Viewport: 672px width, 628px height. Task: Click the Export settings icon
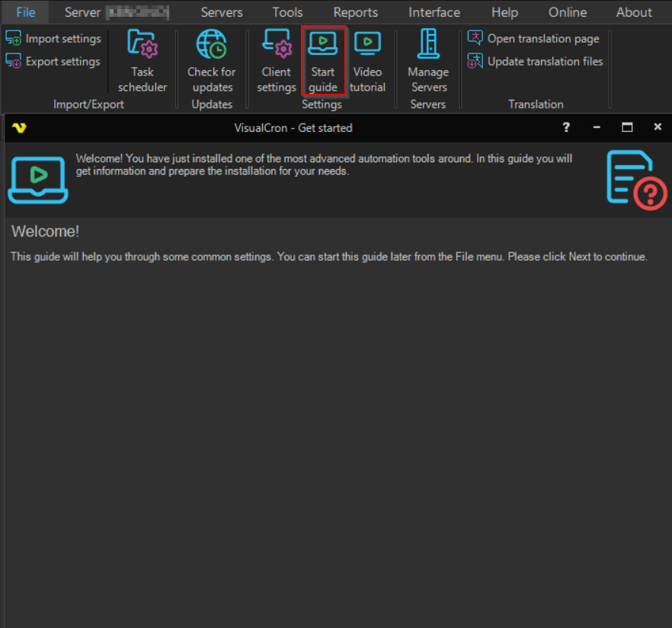(14, 61)
